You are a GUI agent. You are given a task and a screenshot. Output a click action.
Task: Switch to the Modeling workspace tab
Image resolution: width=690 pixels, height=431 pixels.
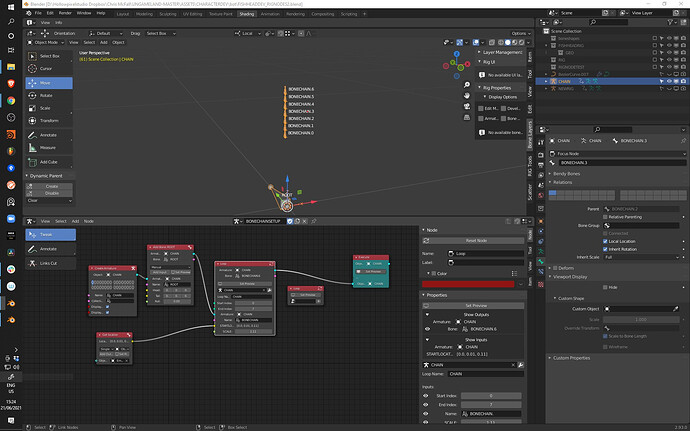[x=144, y=14]
